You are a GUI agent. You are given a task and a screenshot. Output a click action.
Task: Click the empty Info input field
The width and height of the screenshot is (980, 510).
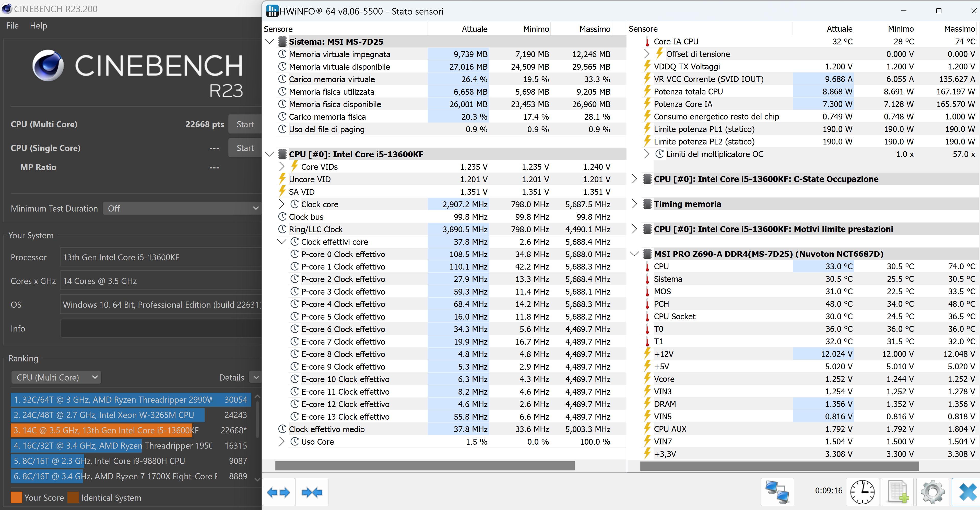160,328
